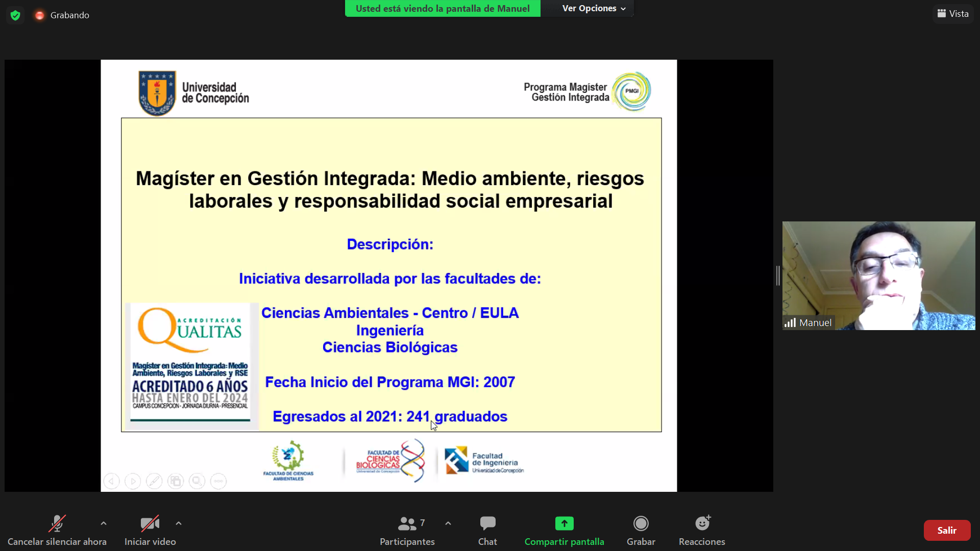Image resolution: width=980 pixels, height=551 pixels.
Task: Open the Participantes panel
Action: 407,531
